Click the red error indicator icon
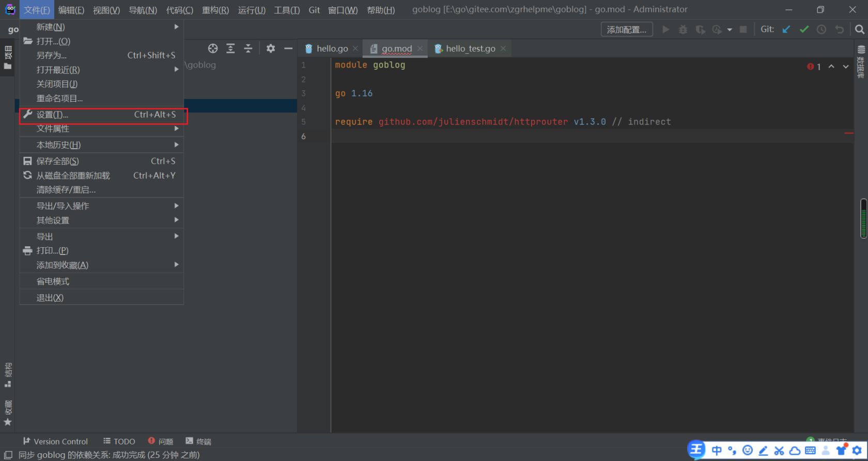 (x=810, y=67)
